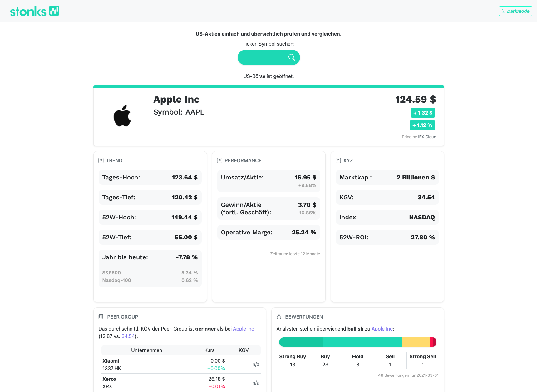Image resolution: width=537 pixels, height=392 pixels.
Task: Click the 34.54 KGV link
Action: point(128,336)
